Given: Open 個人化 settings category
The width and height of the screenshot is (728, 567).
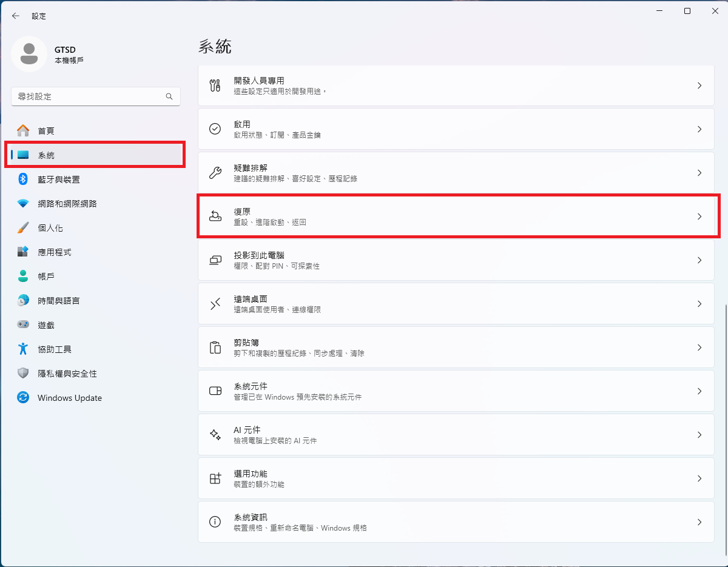Looking at the screenshot, I should point(96,228).
